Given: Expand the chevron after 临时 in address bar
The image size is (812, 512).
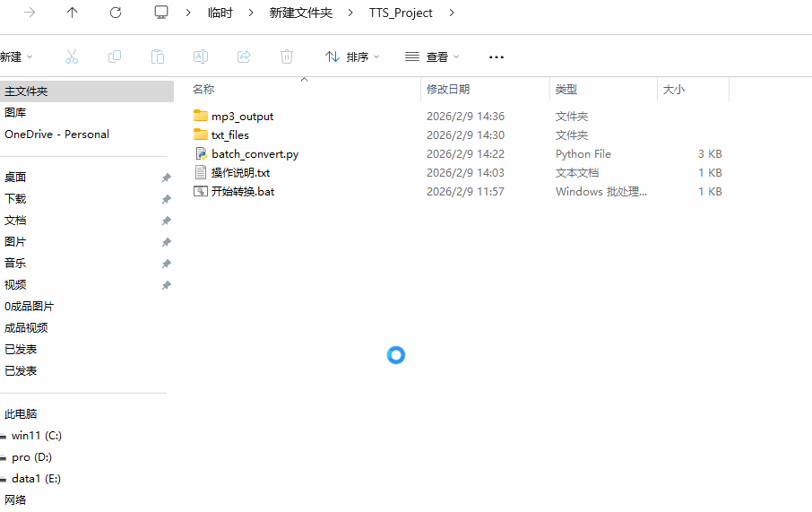Looking at the screenshot, I should pyautogui.click(x=251, y=13).
